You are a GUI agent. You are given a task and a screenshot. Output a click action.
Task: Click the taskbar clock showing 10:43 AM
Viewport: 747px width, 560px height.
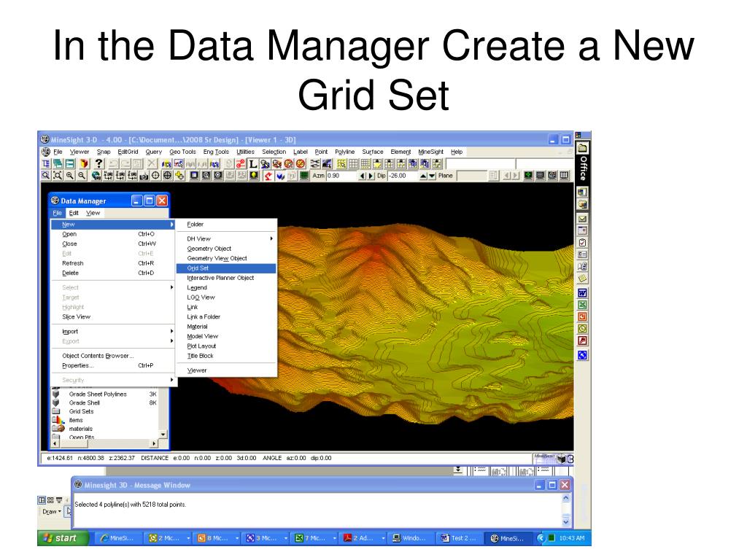[x=572, y=538]
